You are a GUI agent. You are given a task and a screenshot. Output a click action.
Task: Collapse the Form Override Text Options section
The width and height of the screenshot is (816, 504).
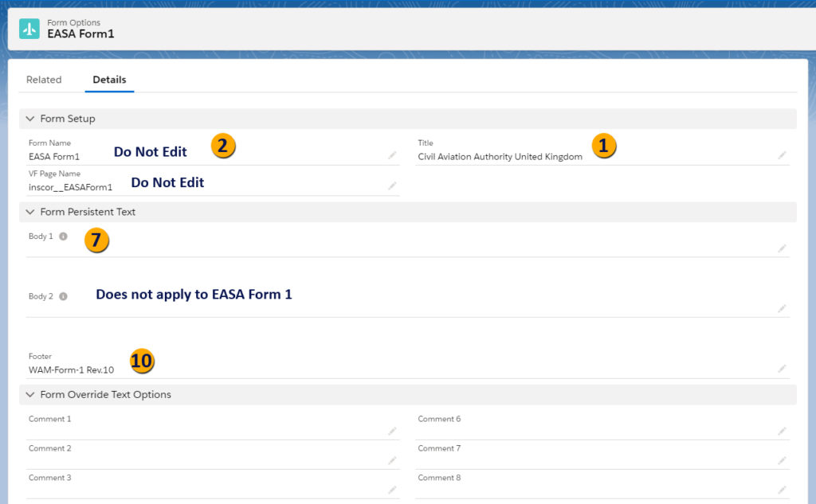pos(30,394)
